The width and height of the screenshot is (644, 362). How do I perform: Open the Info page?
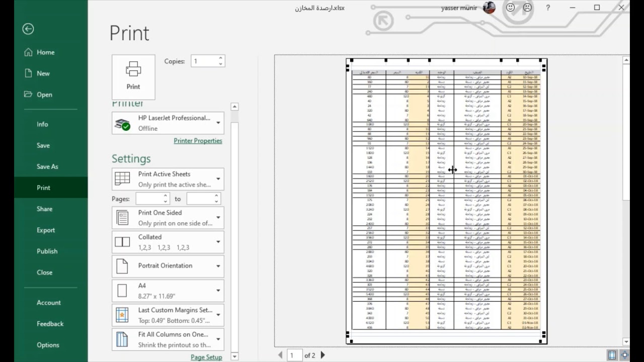(51, 124)
